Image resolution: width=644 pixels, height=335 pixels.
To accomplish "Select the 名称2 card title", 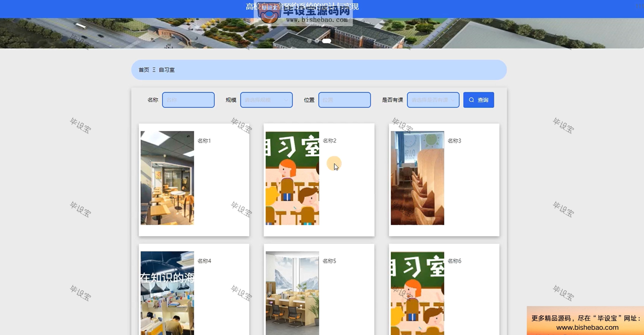I will (329, 141).
